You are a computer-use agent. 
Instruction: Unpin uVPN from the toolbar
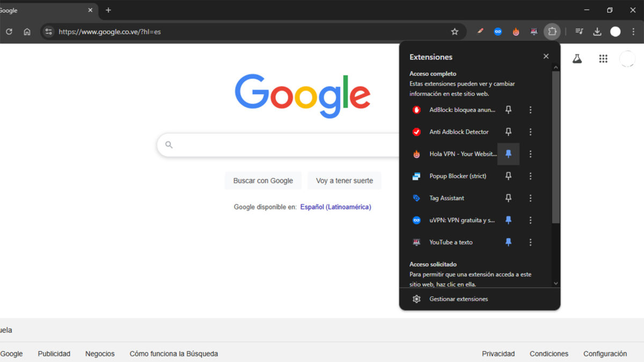[x=508, y=220]
